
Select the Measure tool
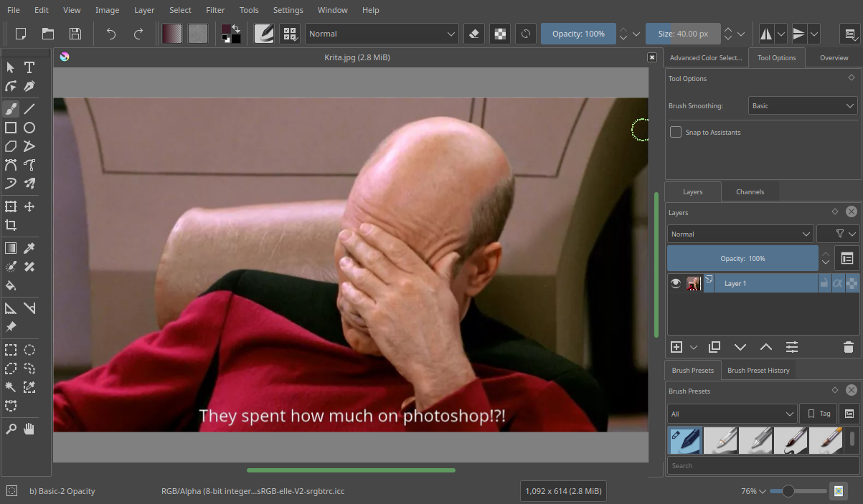(29, 308)
